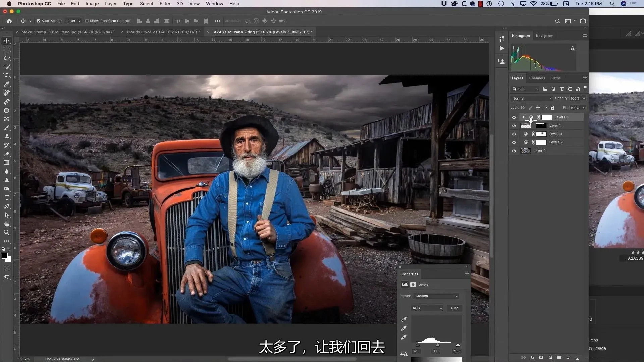Click the Auto button in Levels
The height and width of the screenshot is (362, 644).
(x=454, y=308)
